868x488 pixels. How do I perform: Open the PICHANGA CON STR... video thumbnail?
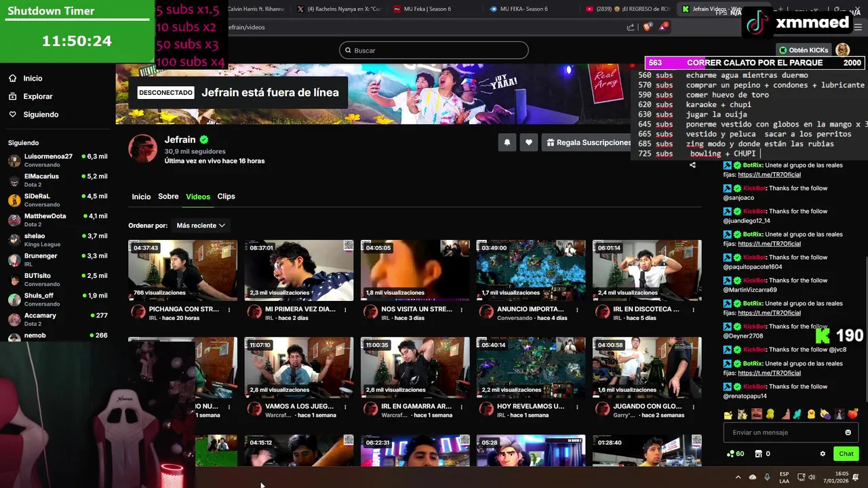pyautogui.click(x=182, y=270)
